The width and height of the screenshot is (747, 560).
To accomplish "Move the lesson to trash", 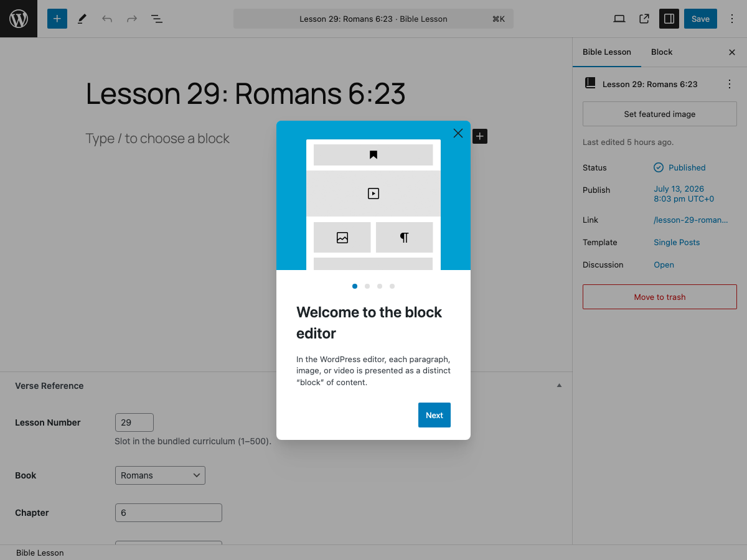I will tap(660, 297).
